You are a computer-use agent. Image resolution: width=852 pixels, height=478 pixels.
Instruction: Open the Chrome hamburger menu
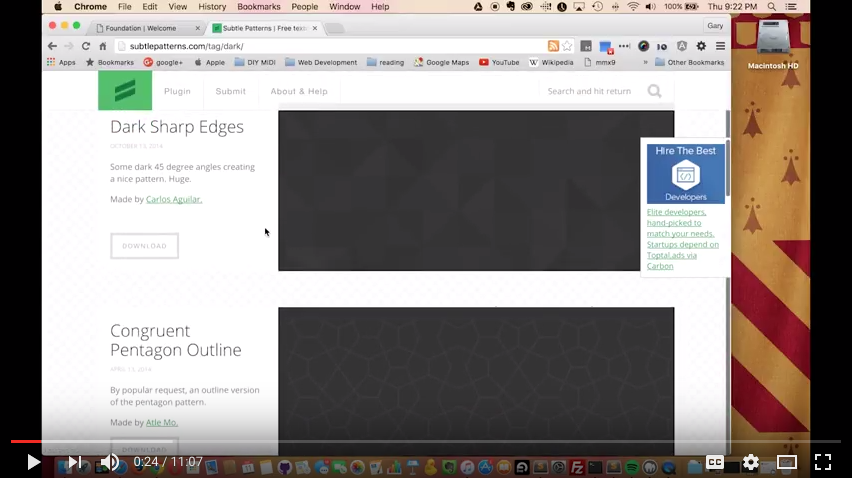[x=720, y=46]
